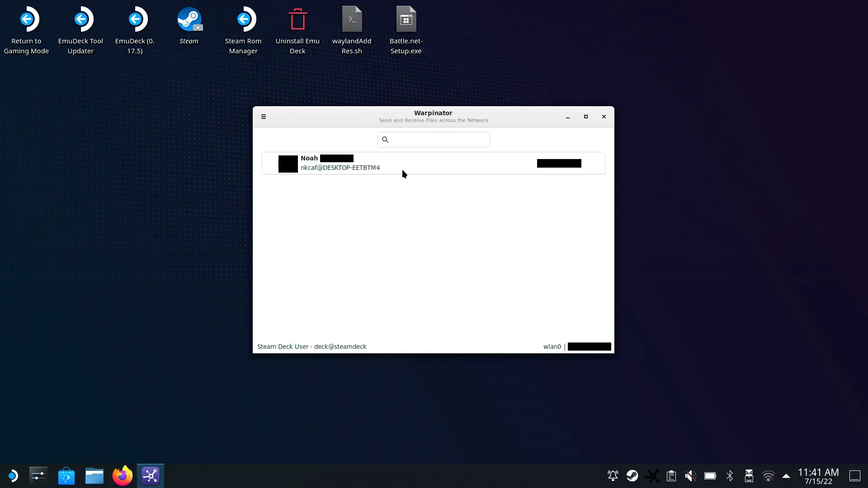Click the volume slider in system tray
Image resolution: width=868 pixels, height=488 pixels.
690,475
